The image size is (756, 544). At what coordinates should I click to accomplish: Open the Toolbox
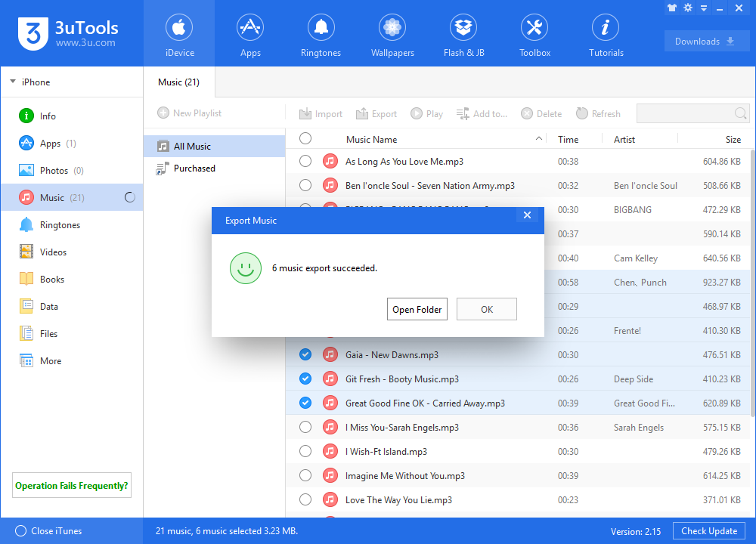534,34
